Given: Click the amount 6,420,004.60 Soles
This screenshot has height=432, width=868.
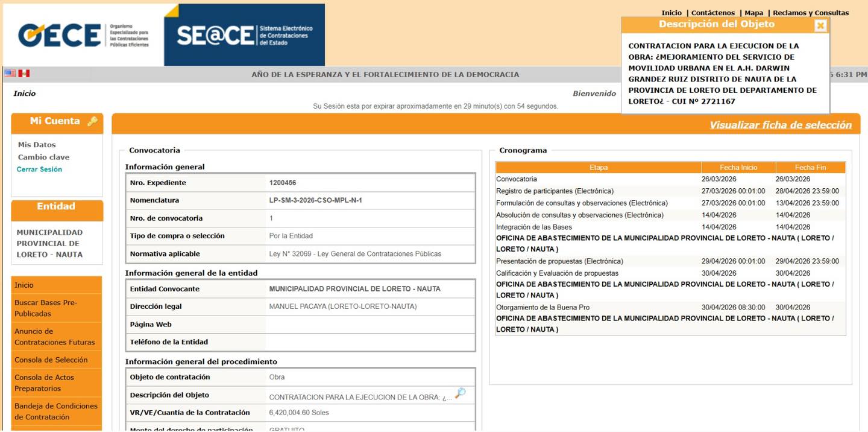Looking at the screenshot, I should tap(299, 413).
